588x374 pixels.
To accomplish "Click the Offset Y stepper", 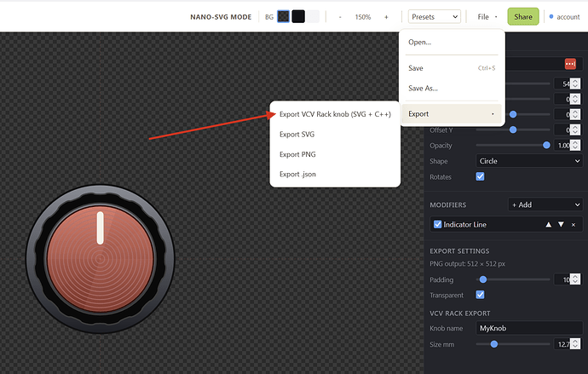I will [575, 129].
